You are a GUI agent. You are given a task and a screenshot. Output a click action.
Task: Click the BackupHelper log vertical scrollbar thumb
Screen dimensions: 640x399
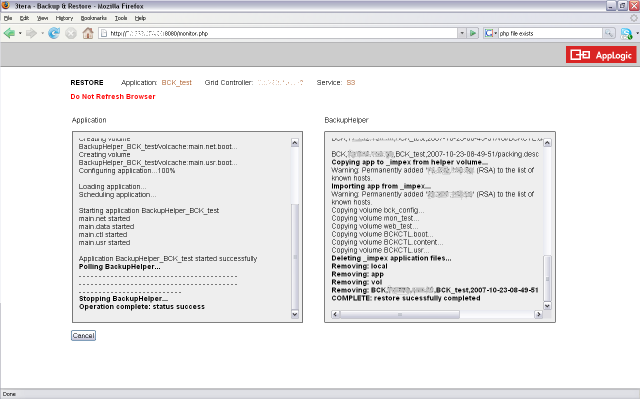(547, 278)
